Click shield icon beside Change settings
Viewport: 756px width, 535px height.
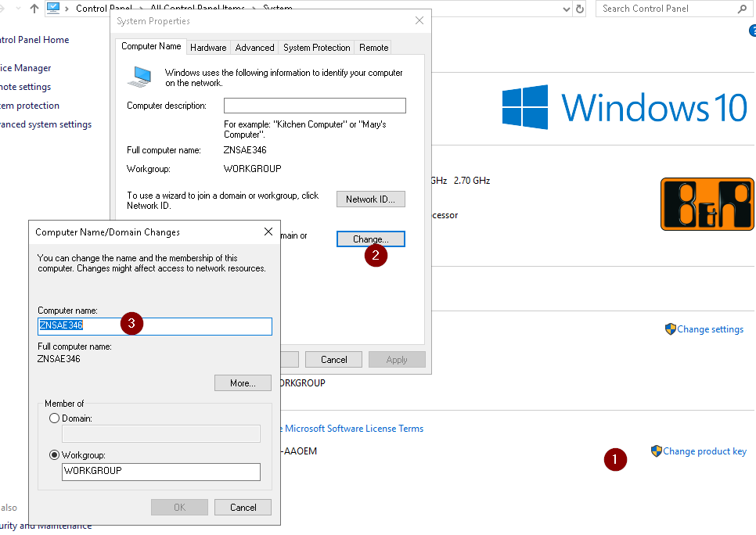670,329
